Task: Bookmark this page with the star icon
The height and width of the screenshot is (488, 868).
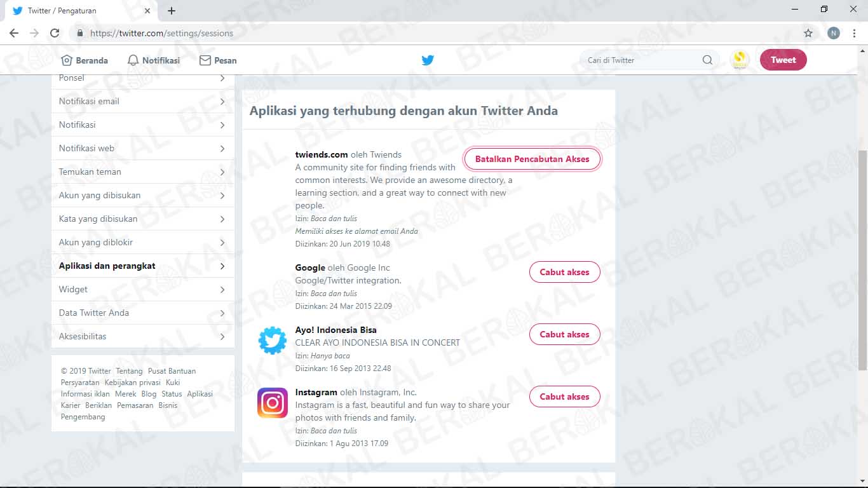Action: click(808, 33)
